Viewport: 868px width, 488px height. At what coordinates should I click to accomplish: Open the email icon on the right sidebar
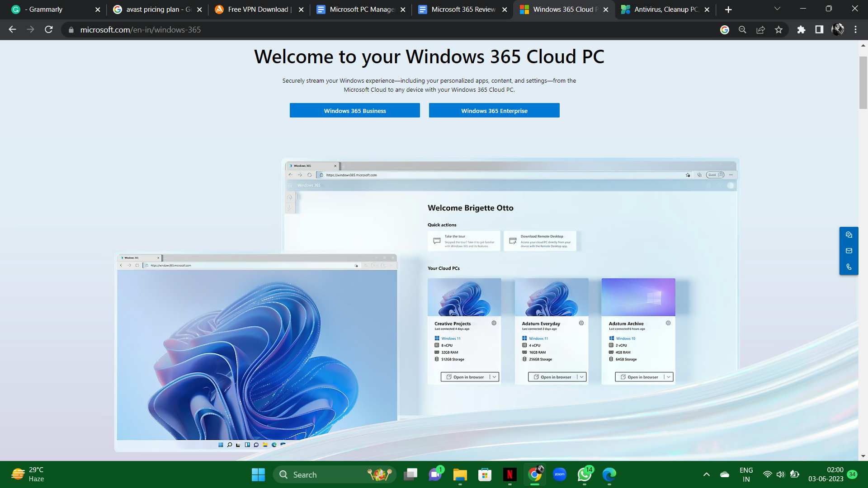[x=849, y=251]
